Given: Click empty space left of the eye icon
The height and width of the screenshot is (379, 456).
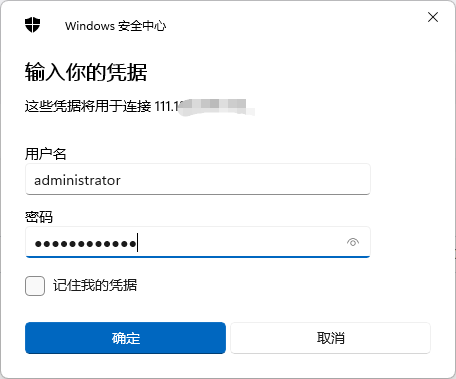Looking at the screenshot, I should pyautogui.click(x=242, y=242).
